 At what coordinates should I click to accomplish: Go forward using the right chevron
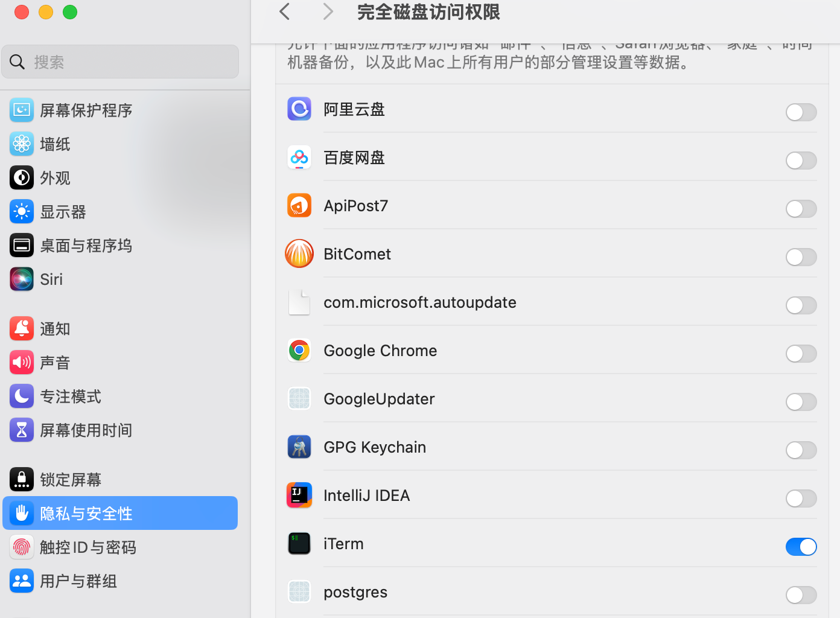click(328, 11)
